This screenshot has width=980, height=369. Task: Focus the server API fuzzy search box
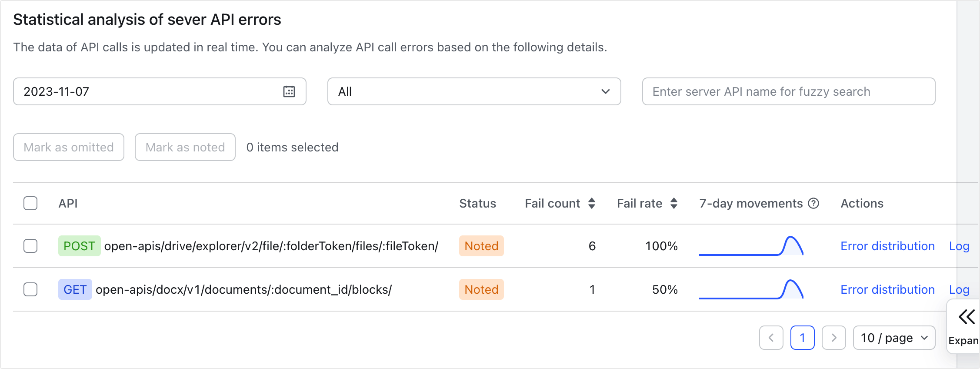(789, 91)
